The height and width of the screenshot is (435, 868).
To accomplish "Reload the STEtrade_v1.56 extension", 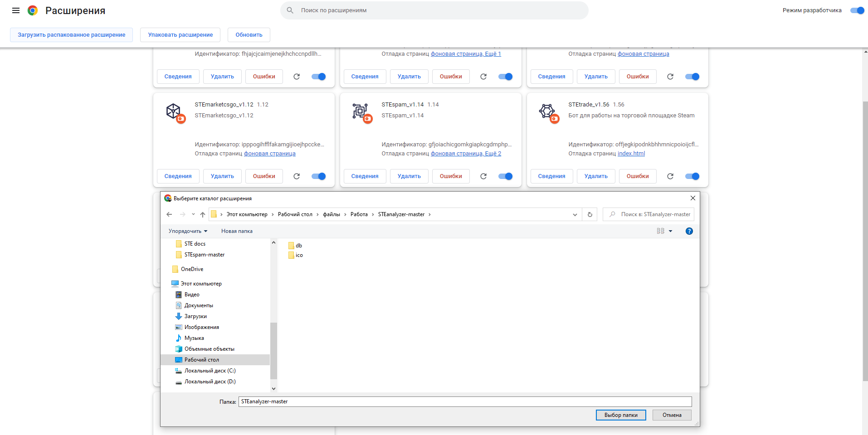I will click(670, 176).
